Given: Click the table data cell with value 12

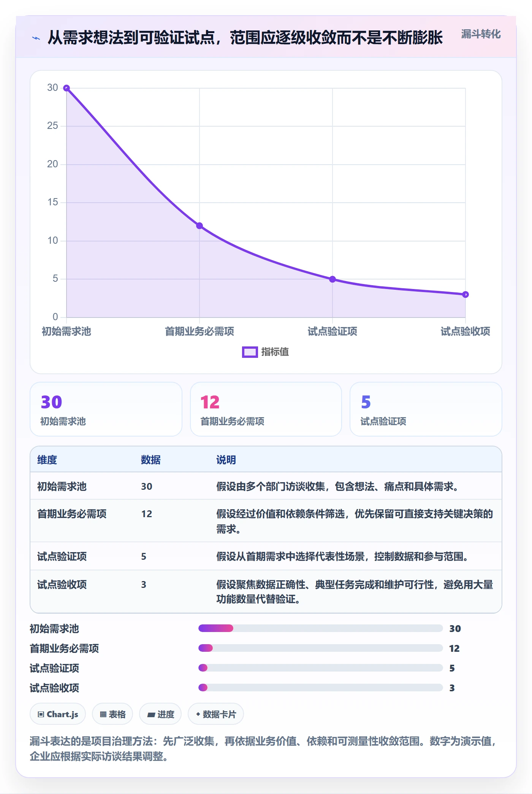Looking at the screenshot, I should (x=147, y=514).
